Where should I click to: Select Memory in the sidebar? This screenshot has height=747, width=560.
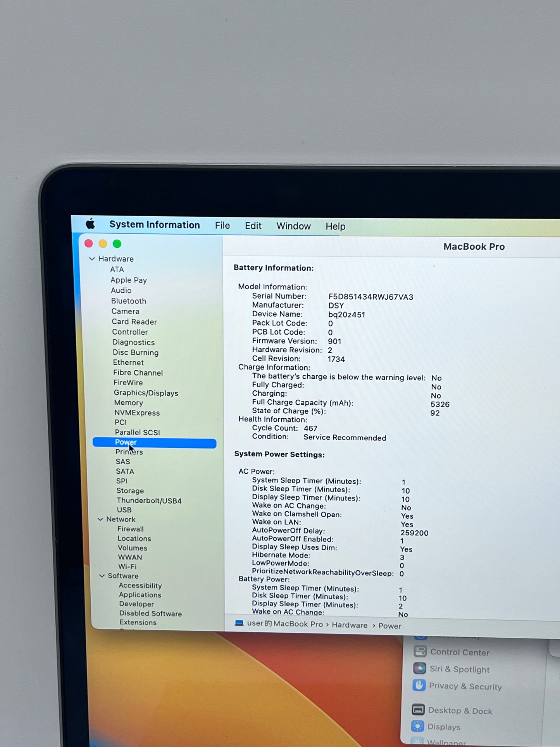(x=129, y=403)
